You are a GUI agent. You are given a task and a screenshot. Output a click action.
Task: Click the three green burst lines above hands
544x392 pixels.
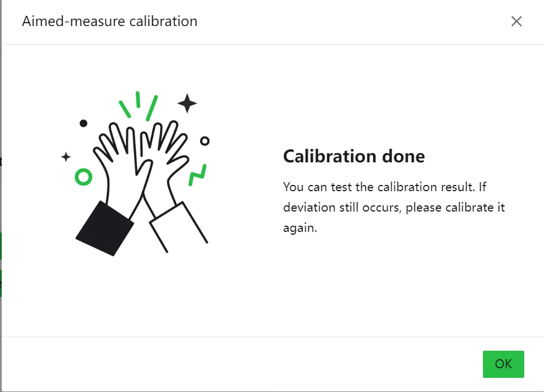(x=138, y=105)
